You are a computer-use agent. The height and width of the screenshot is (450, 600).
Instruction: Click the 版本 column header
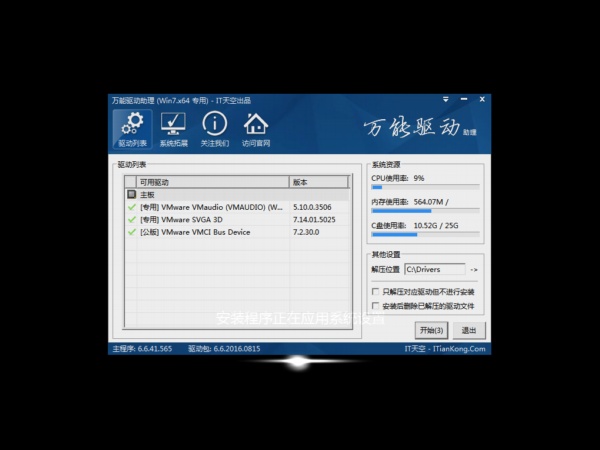pos(319,182)
